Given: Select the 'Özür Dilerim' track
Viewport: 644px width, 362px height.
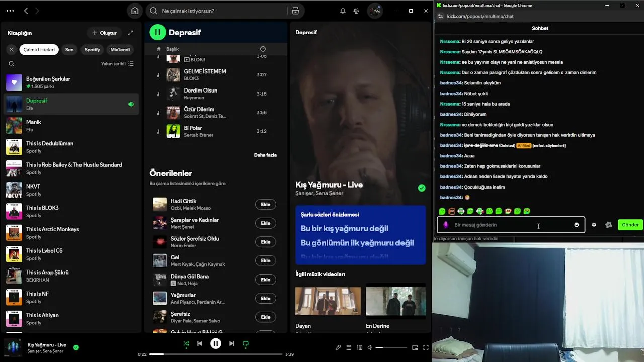Looking at the screenshot, I should click(x=216, y=113).
